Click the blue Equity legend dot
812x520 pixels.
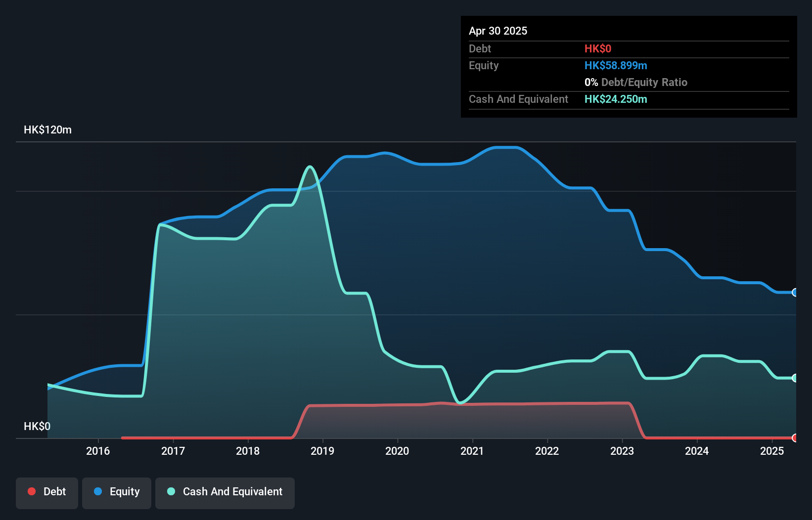pos(97,491)
